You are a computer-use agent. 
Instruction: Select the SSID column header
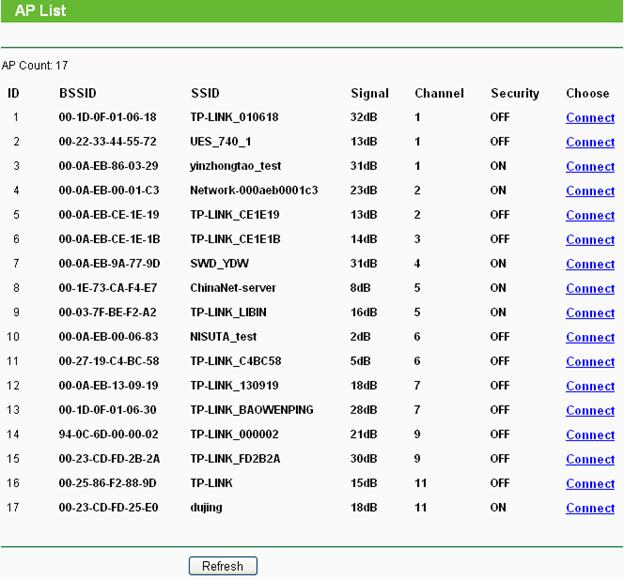205,93
